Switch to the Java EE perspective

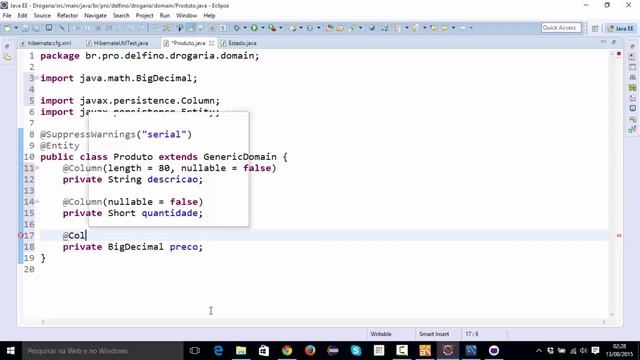point(620,28)
